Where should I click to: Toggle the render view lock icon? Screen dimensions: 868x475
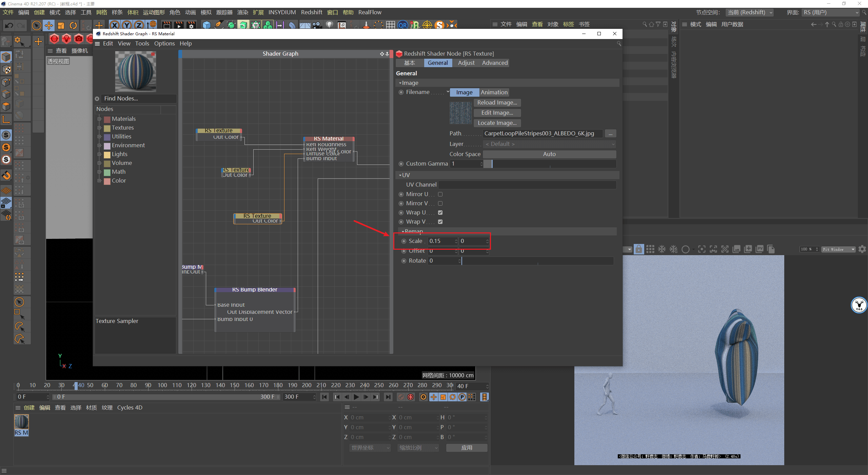[x=638, y=249]
